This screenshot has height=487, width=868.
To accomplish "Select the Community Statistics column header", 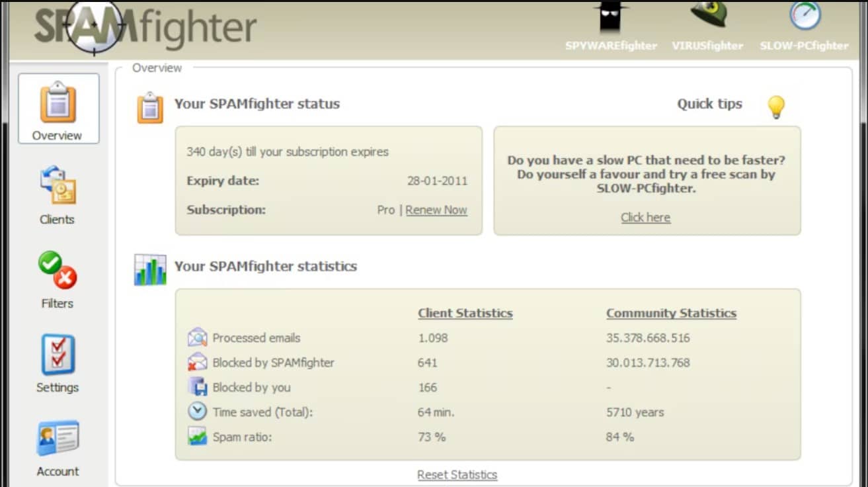I will tap(671, 313).
